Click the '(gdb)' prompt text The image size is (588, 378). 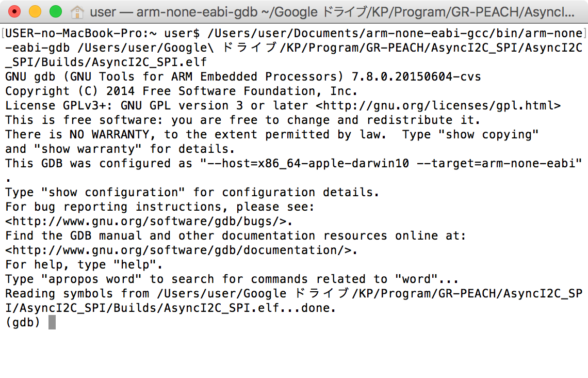(23, 323)
